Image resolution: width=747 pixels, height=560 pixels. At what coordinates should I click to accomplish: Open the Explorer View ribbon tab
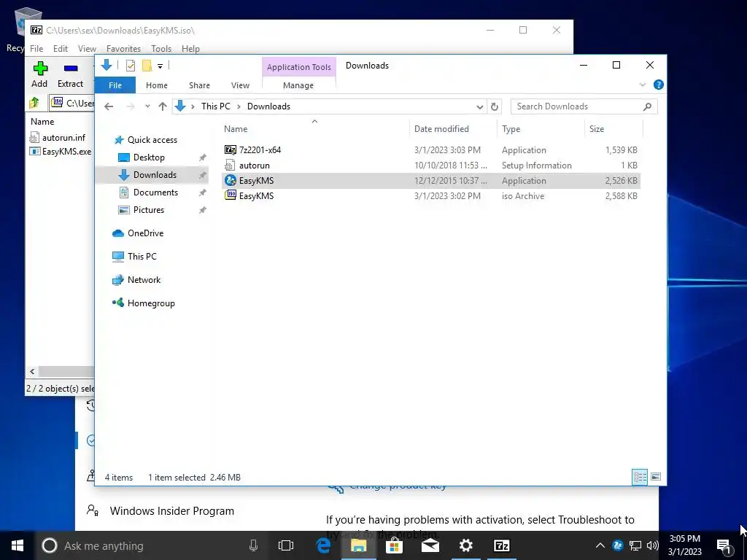point(240,85)
